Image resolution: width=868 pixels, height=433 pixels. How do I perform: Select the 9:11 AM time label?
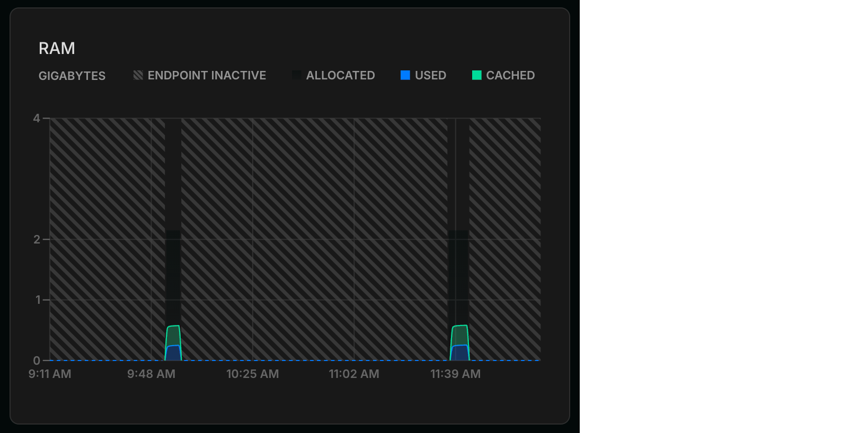[x=50, y=374]
